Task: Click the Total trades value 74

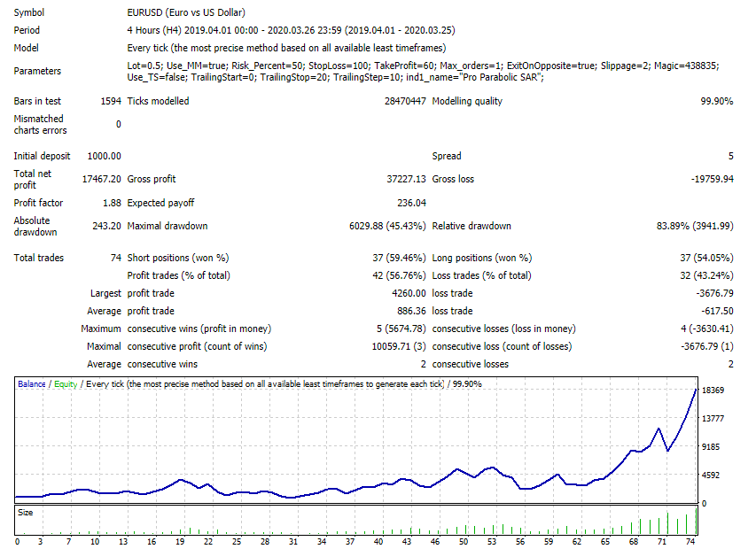Action: click(x=115, y=258)
